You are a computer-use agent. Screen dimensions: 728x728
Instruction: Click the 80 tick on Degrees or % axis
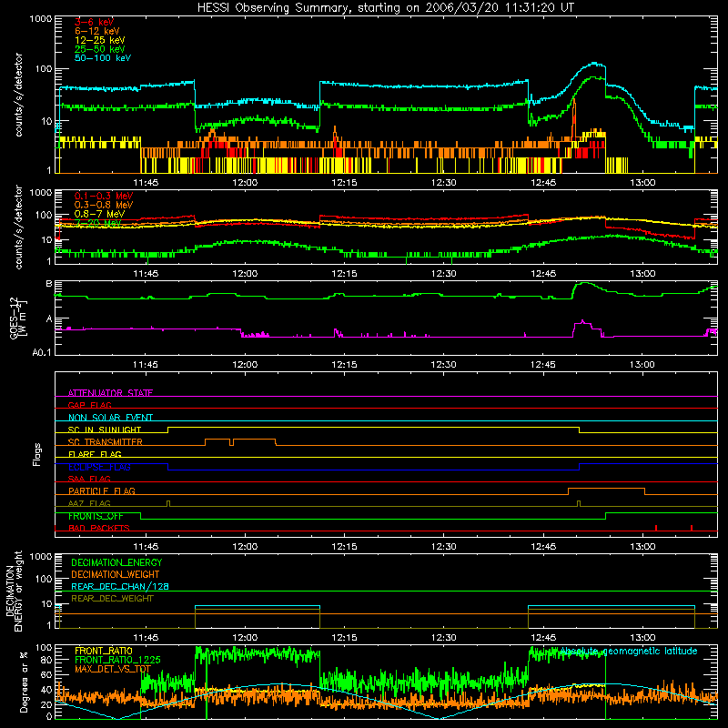[x=46, y=660]
